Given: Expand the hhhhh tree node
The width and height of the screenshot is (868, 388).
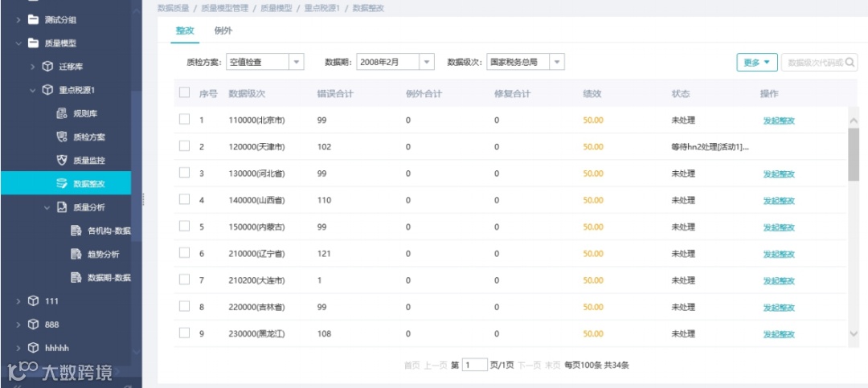Looking at the screenshot, I should 18,348.
